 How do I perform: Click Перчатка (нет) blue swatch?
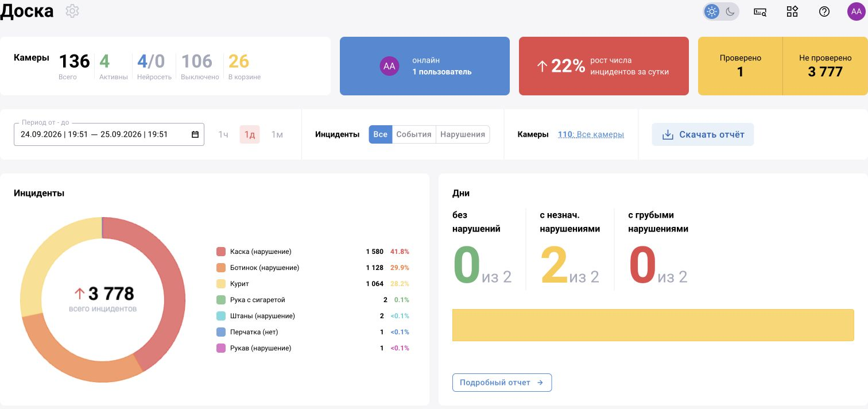[x=221, y=332]
